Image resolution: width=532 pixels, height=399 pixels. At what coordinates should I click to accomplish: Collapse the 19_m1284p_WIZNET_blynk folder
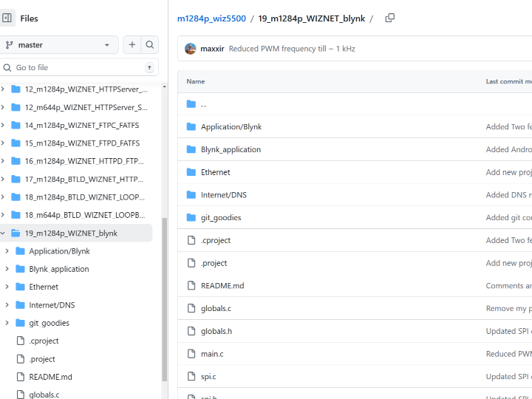pos(4,233)
